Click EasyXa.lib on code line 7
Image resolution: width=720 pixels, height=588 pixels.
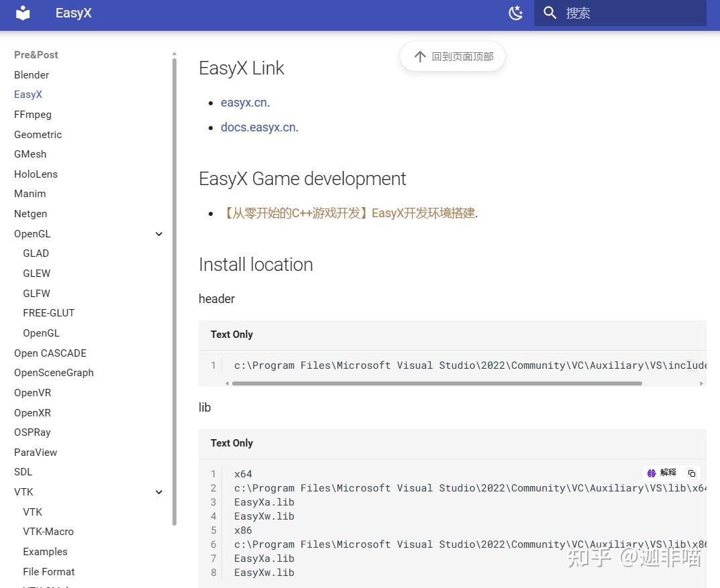[264, 558]
